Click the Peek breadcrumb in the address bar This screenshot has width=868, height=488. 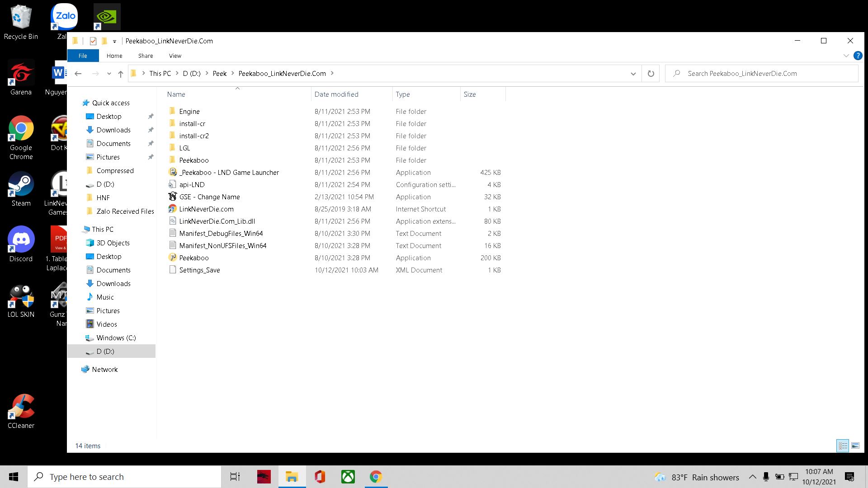(219, 74)
